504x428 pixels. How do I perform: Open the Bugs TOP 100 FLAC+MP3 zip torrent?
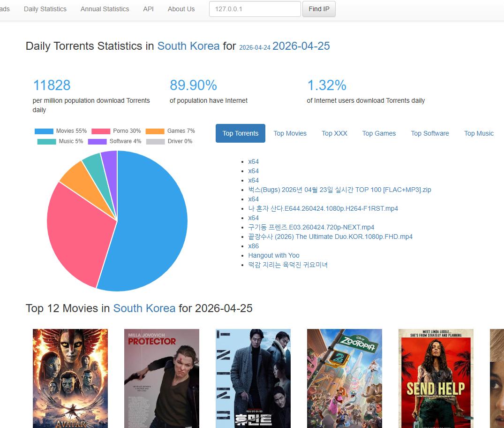[339, 190]
